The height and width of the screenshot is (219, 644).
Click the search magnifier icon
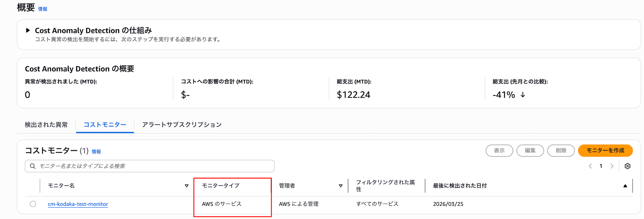click(x=33, y=166)
